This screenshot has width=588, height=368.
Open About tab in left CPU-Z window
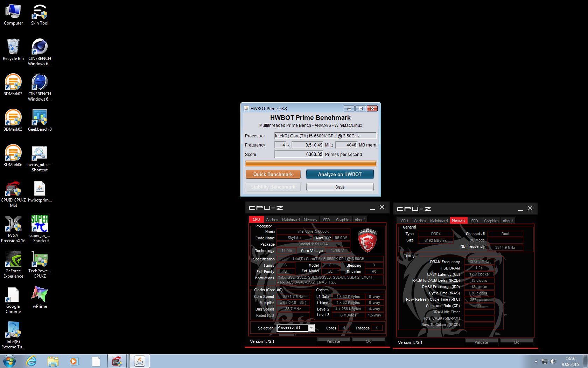pyautogui.click(x=360, y=220)
